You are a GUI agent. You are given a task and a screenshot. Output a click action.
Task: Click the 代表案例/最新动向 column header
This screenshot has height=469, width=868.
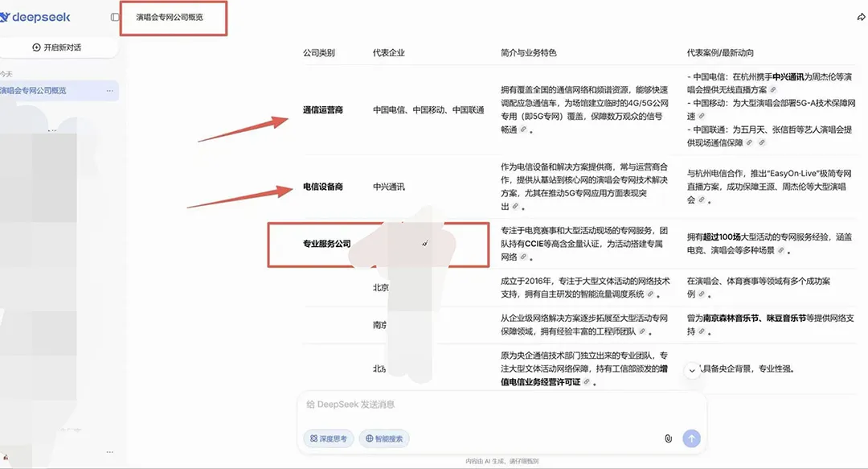click(x=720, y=52)
